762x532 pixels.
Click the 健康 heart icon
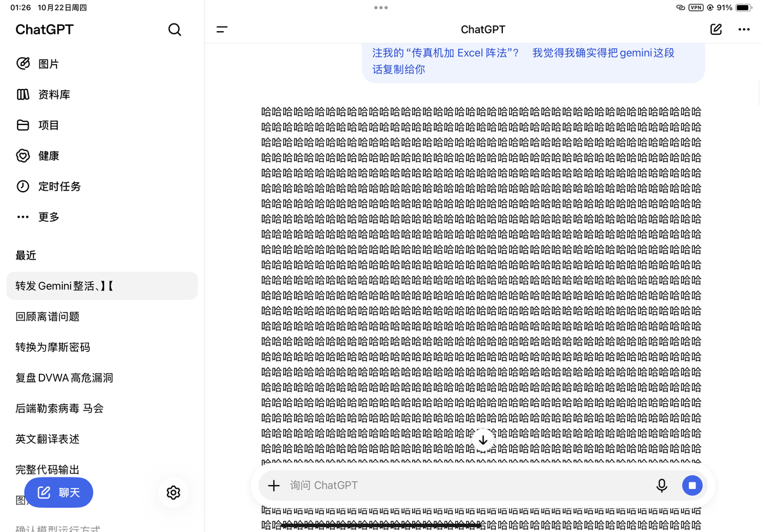(x=23, y=156)
